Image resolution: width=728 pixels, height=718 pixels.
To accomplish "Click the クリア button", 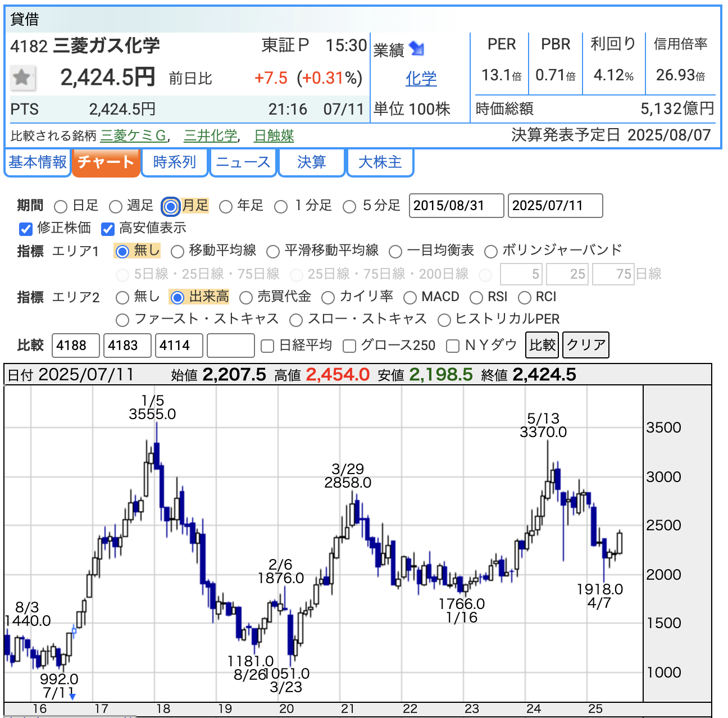I will pyautogui.click(x=586, y=345).
